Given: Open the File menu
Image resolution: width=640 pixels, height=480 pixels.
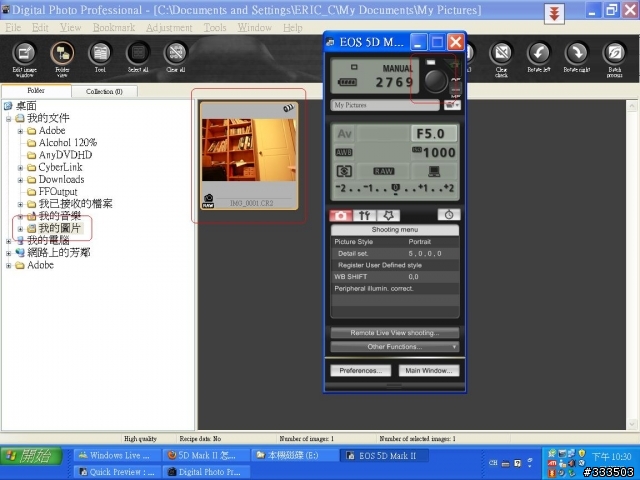Looking at the screenshot, I should pyautogui.click(x=13, y=27).
